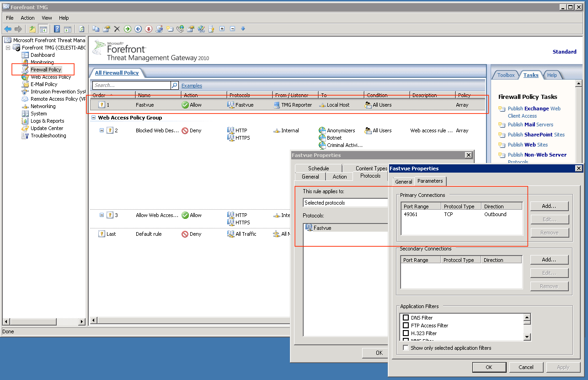Check 'Show only selected application filters'

(x=406, y=348)
